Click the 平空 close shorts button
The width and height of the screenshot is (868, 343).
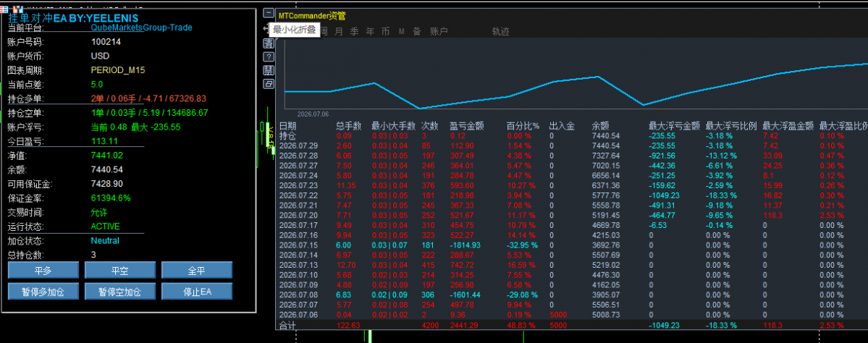click(x=119, y=270)
